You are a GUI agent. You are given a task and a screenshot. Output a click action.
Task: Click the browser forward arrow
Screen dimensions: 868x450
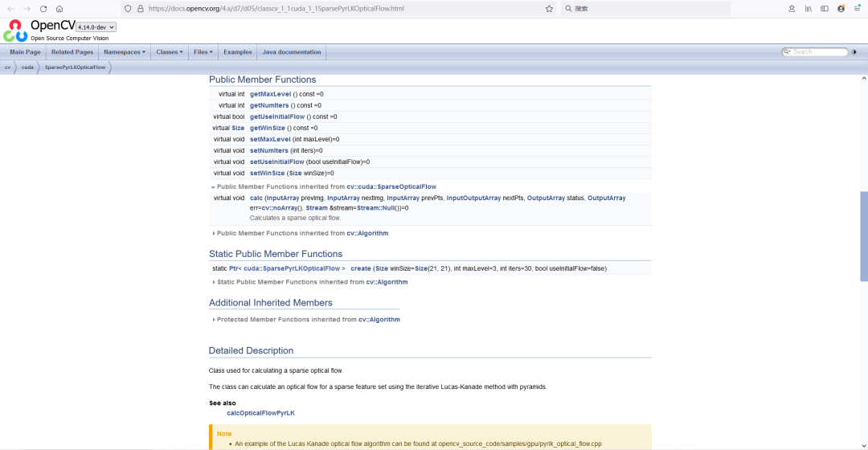pos(27,9)
